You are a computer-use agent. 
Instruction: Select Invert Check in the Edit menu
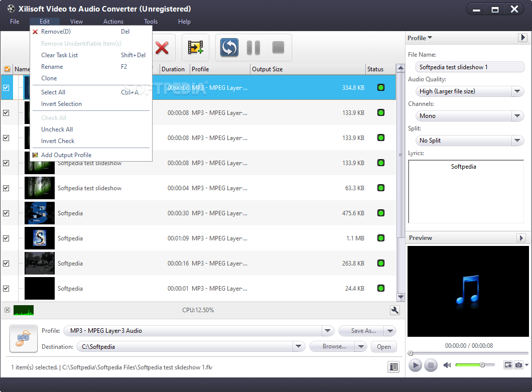click(x=57, y=141)
